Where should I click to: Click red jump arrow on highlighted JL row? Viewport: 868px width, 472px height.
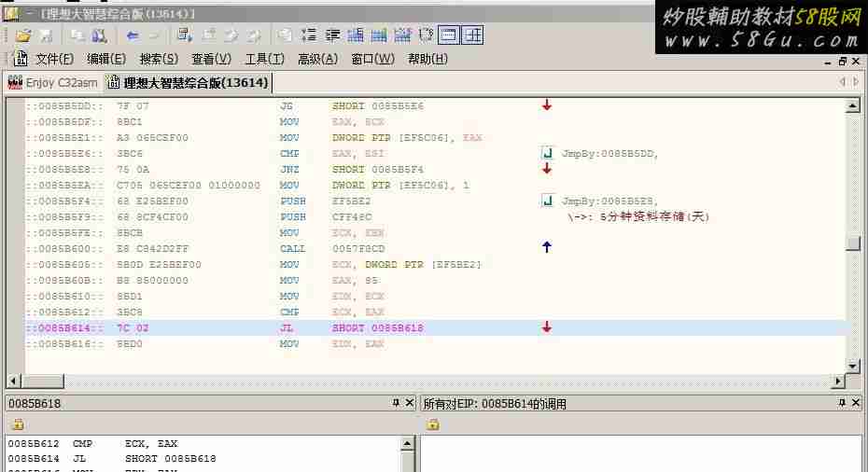(x=547, y=327)
